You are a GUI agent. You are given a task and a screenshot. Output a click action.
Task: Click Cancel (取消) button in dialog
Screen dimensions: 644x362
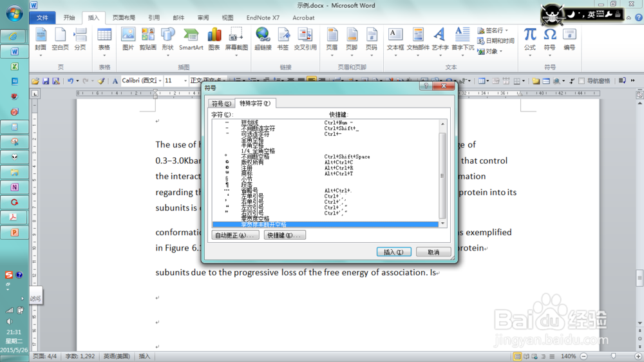pos(433,252)
